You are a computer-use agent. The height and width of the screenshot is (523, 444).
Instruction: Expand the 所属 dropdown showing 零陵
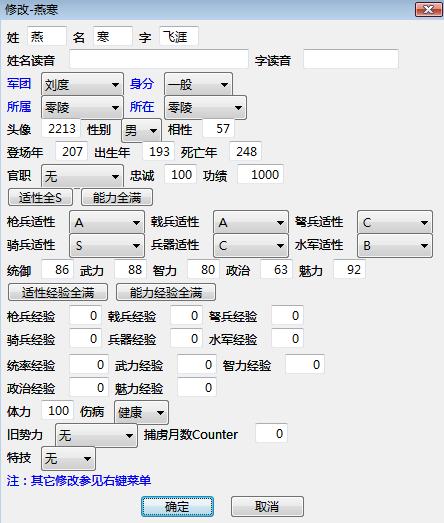[x=82, y=107]
